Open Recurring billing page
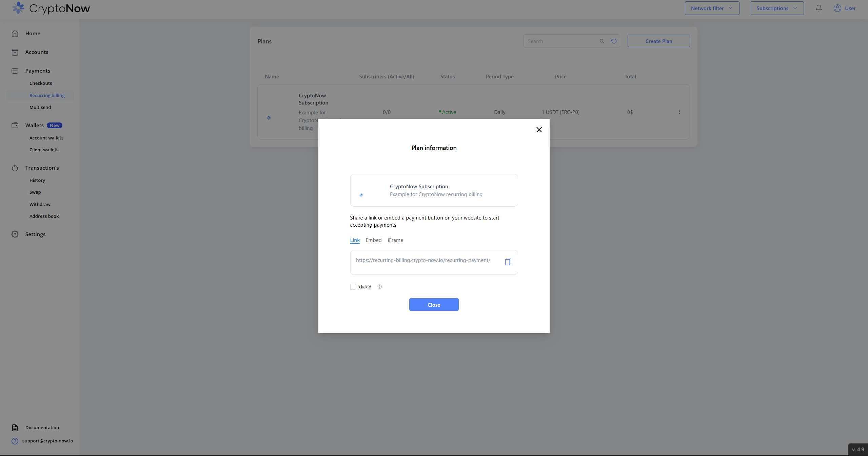 click(x=47, y=95)
